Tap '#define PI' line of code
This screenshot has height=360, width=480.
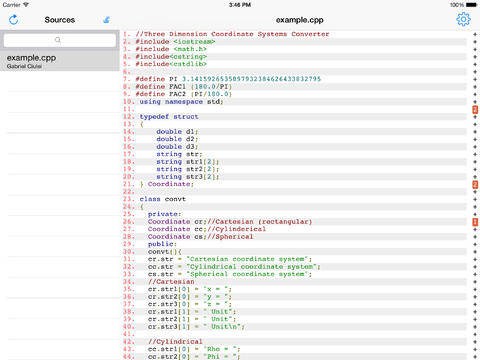[x=228, y=79]
